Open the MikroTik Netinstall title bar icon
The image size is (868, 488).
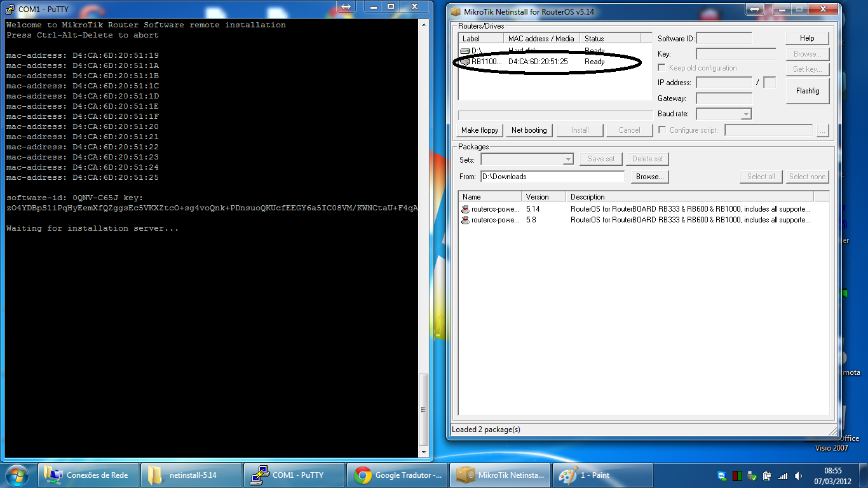point(455,11)
